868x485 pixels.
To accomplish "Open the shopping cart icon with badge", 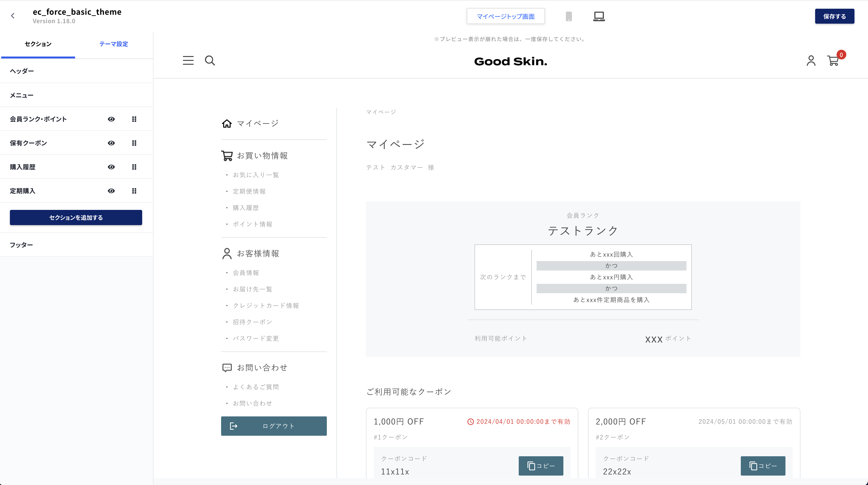I will coord(833,61).
